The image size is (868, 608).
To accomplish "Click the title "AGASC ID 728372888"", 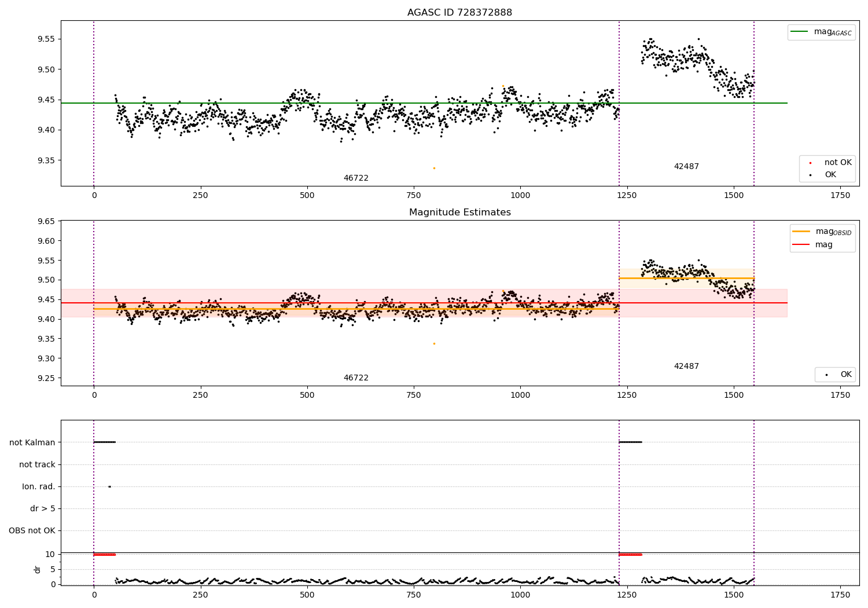I will (x=459, y=13).
